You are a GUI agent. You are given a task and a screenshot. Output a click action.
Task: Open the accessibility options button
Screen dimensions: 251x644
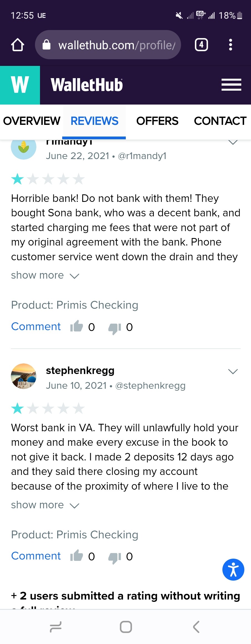click(x=233, y=569)
